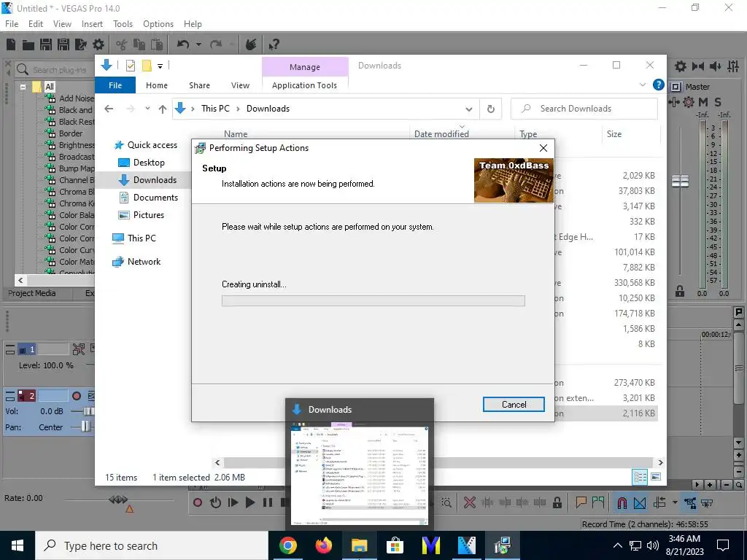Arm track 2 for record

click(76, 396)
